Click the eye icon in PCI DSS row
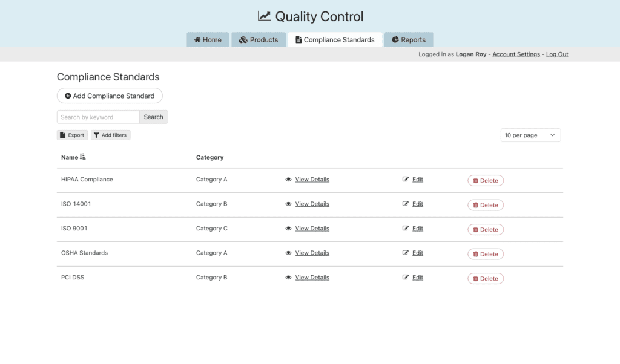The height and width of the screenshot is (364, 620). tap(289, 278)
